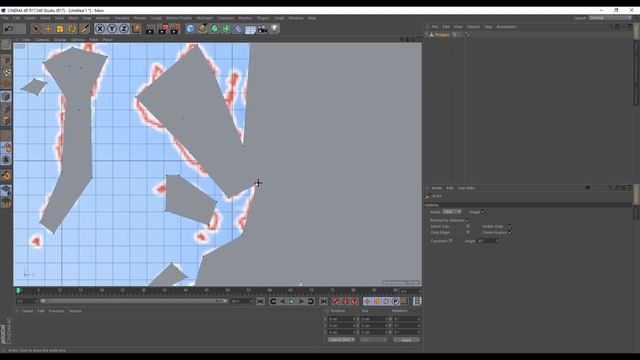Open Edit Render Settings icon
This screenshot has width=640, height=360.
coord(176,29)
